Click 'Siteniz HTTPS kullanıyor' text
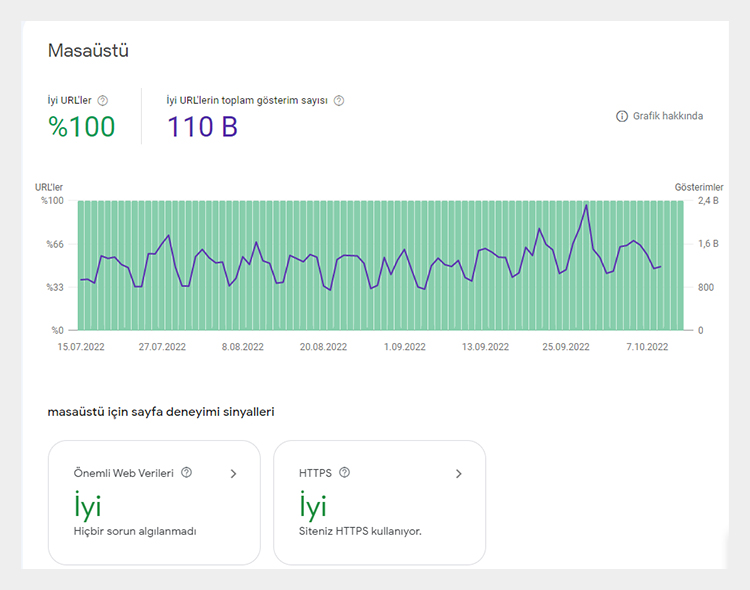Viewport: 750px width, 590px height. [360, 531]
